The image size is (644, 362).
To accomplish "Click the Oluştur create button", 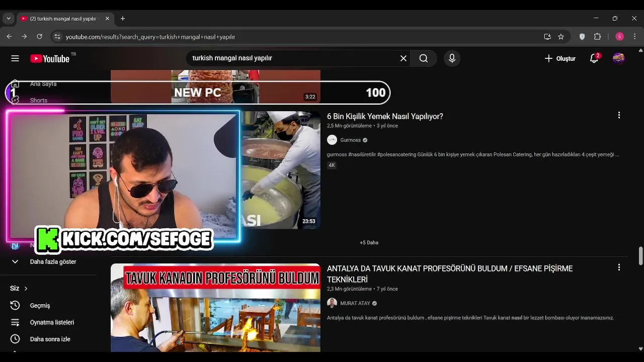I will [560, 58].
